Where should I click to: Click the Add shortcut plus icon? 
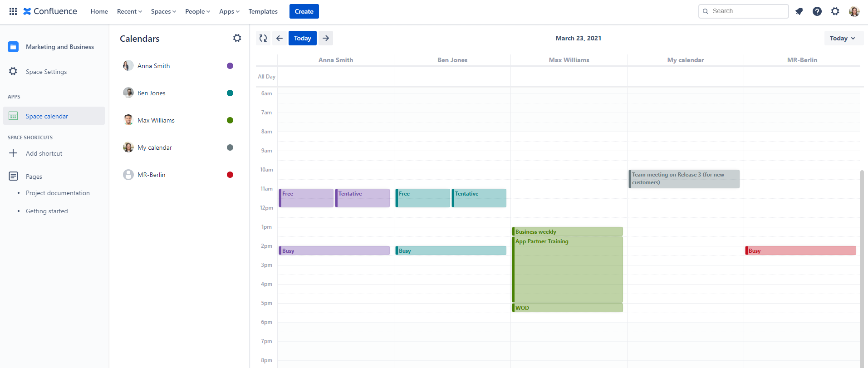[x=13, y=153]
